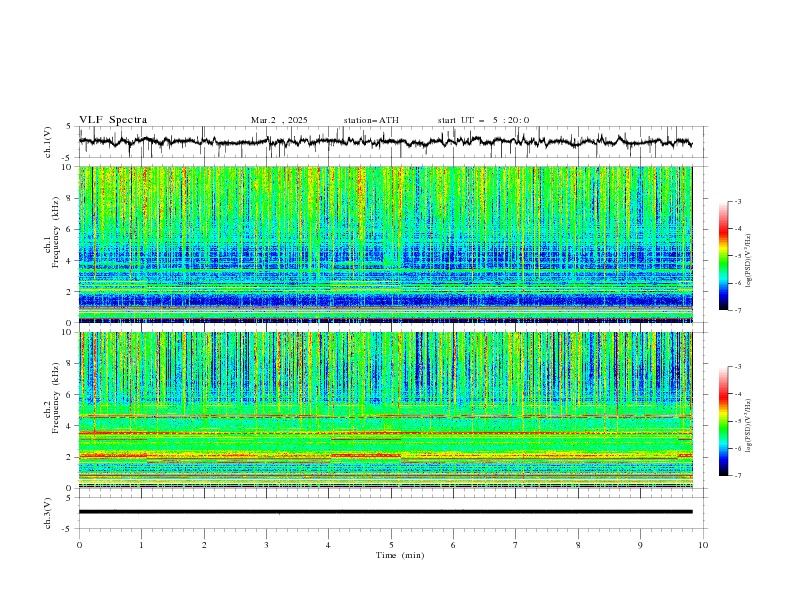Select the "ch.1 Frequency (kHz)" axis label
The width and height of the screenshot is (792, 612).
[52, 231]
